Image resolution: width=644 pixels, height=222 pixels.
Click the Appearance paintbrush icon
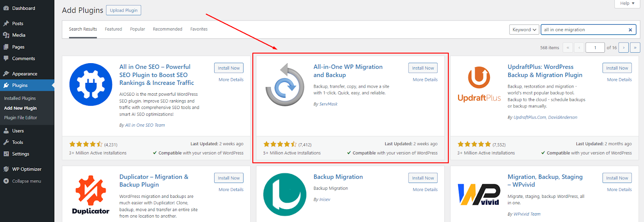6,74
